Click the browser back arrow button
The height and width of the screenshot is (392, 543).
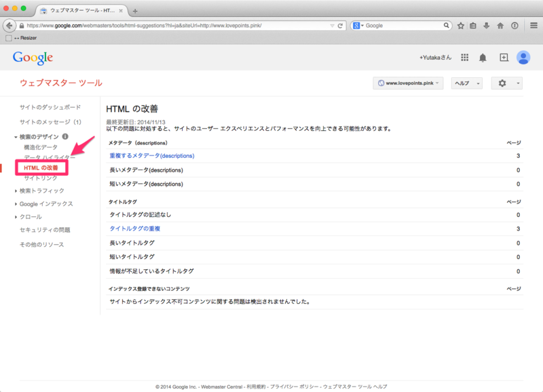[x=10, y=26]
